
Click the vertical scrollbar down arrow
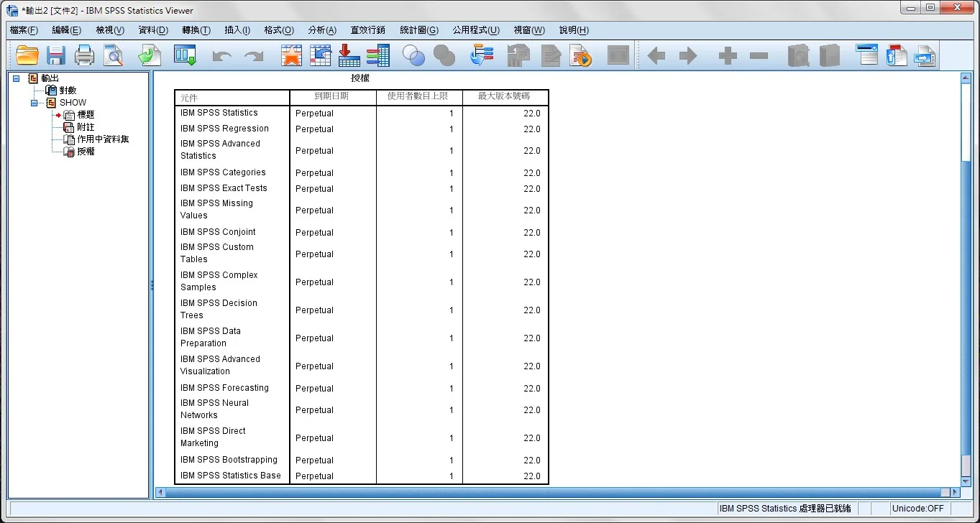click(x=966, y=481)
